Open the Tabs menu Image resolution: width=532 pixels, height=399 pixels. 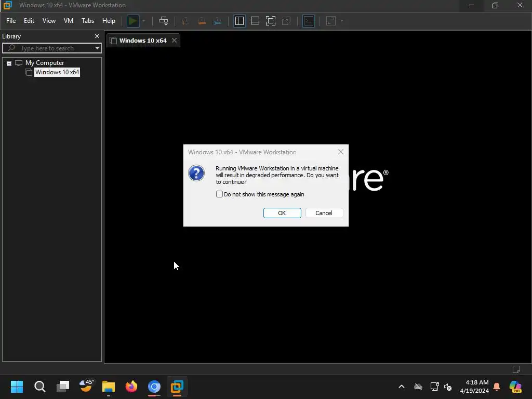click(88, 21)
